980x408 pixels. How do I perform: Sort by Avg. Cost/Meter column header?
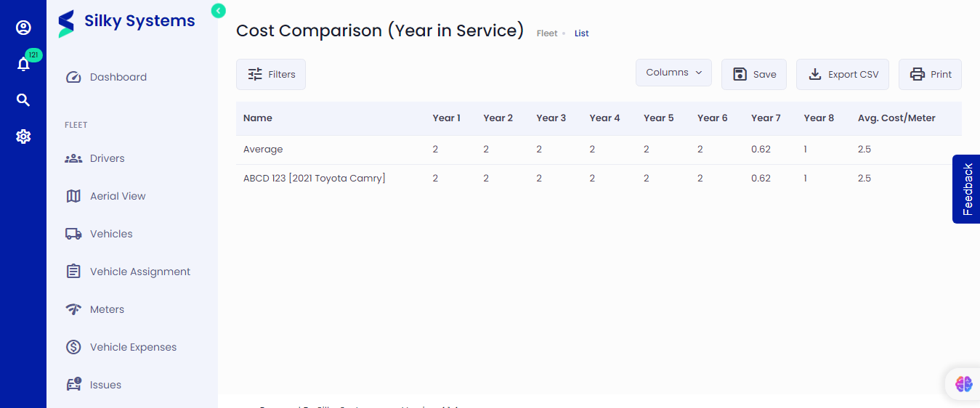tap(896, 118)
